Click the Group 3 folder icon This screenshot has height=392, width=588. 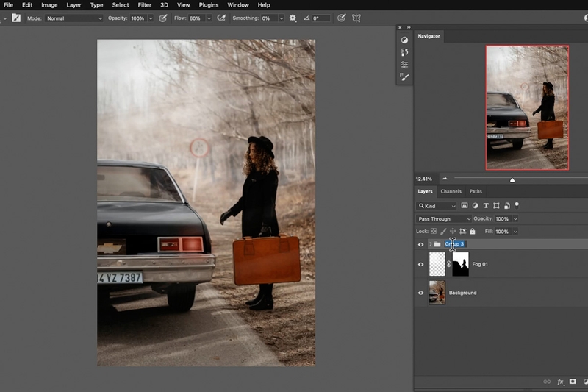tap(437, 244)
